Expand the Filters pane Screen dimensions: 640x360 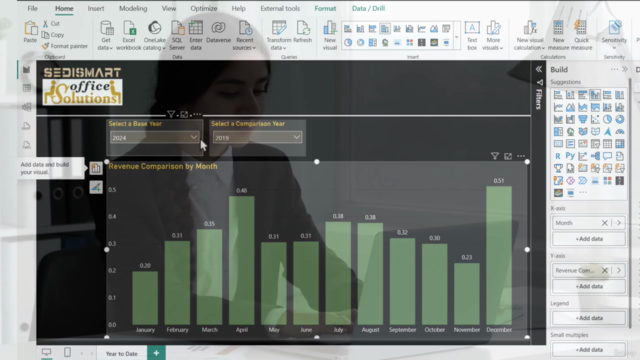coord(539,69)
